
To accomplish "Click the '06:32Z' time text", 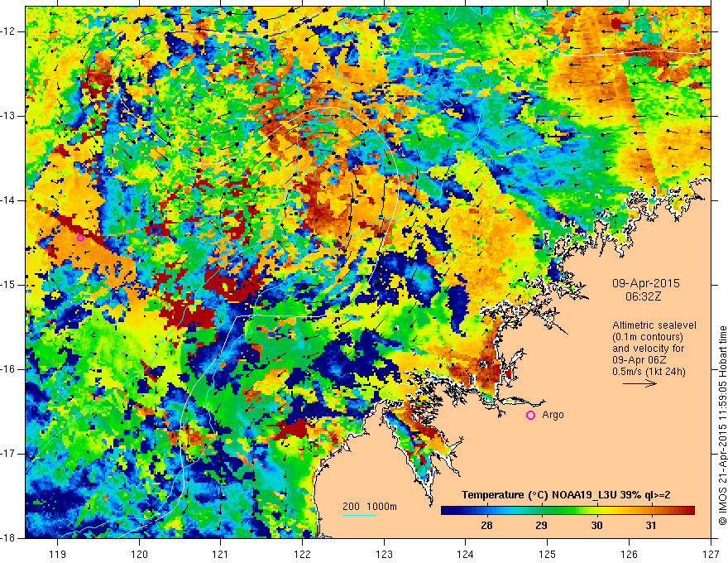I will 643,296.
